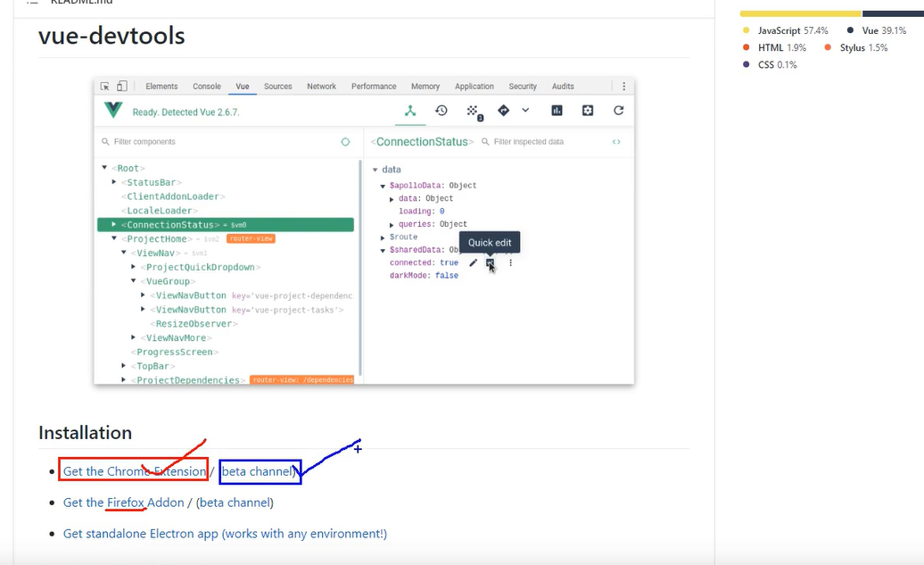Switch to the Console tab
Viewport: 924px width, 565px height.
(x=207, y=86)
